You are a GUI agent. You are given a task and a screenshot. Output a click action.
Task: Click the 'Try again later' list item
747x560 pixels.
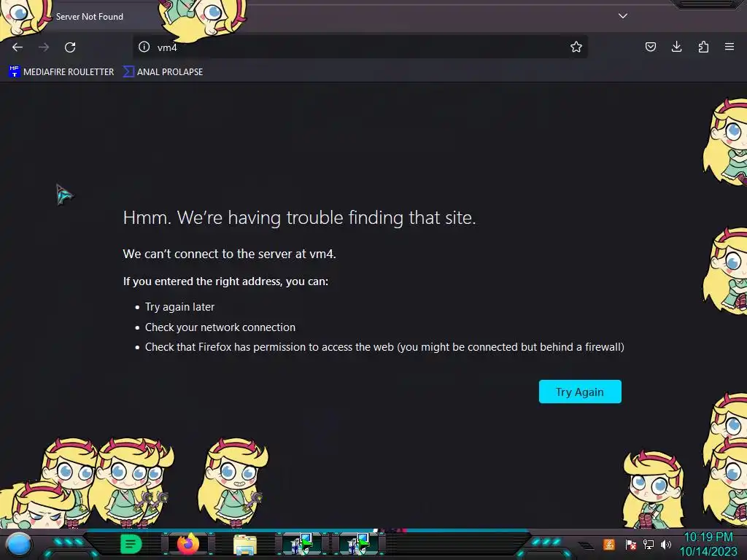point(179,307)
